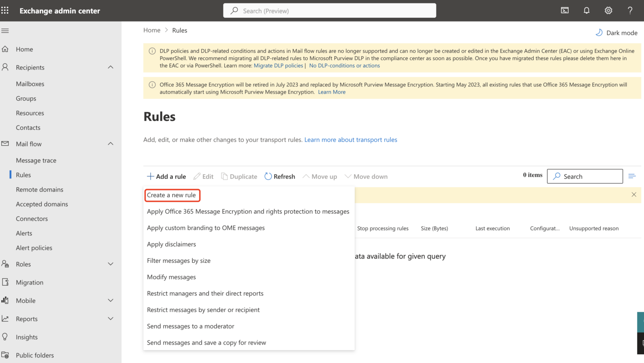Open the settings gear
Viewport: 644px width, 363px height.
608,10
